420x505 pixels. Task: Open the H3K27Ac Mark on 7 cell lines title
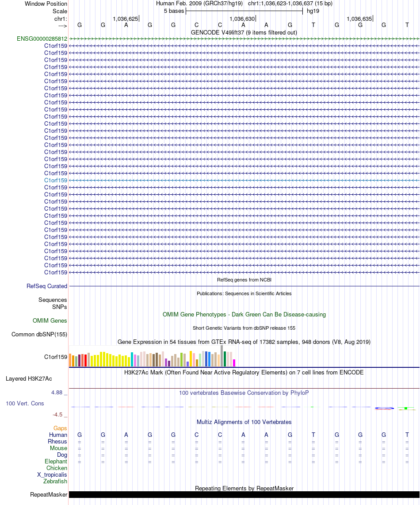point(244,372)
